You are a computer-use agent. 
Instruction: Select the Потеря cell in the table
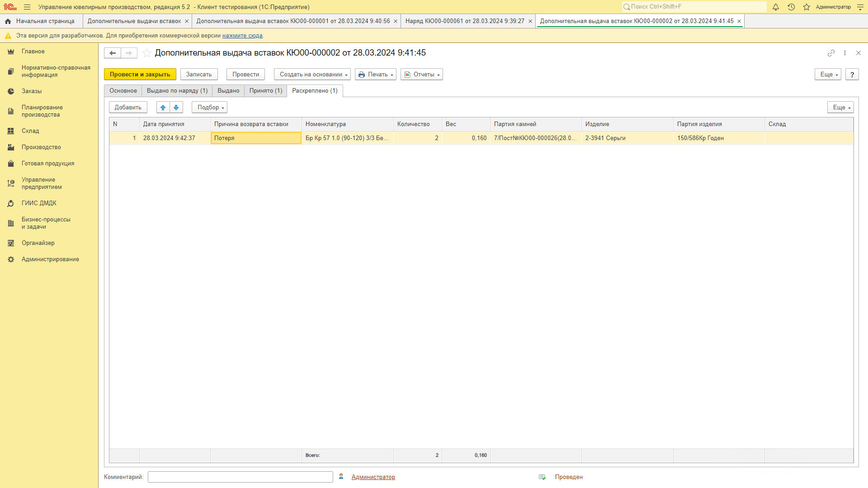(x=256, y=138)
